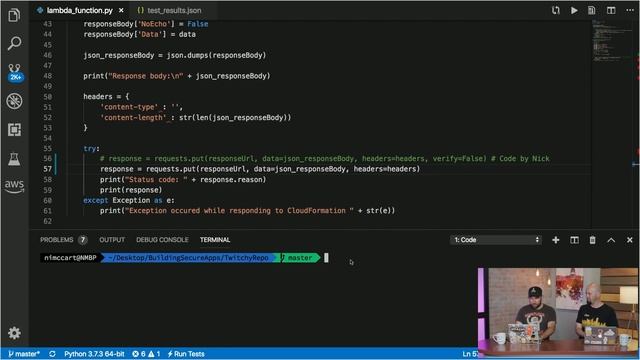Open the Test beaker view

pos(14,159)
